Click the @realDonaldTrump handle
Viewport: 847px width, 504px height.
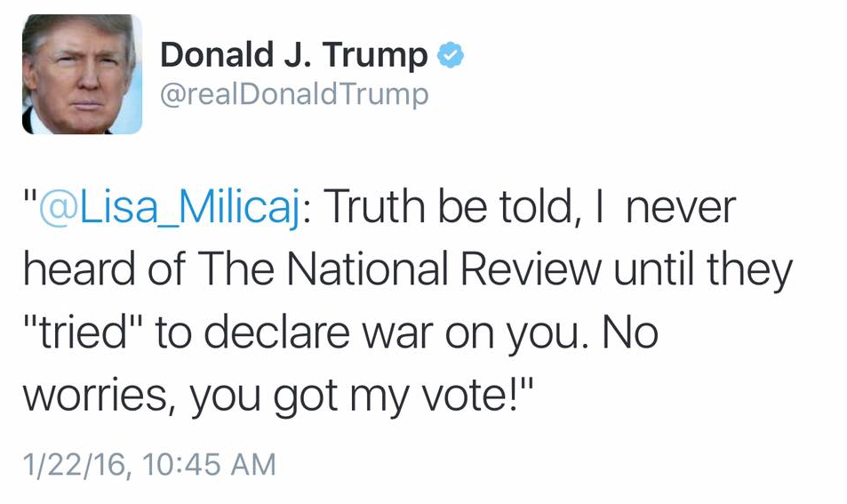pyautogui.click(x=293, y=94)
